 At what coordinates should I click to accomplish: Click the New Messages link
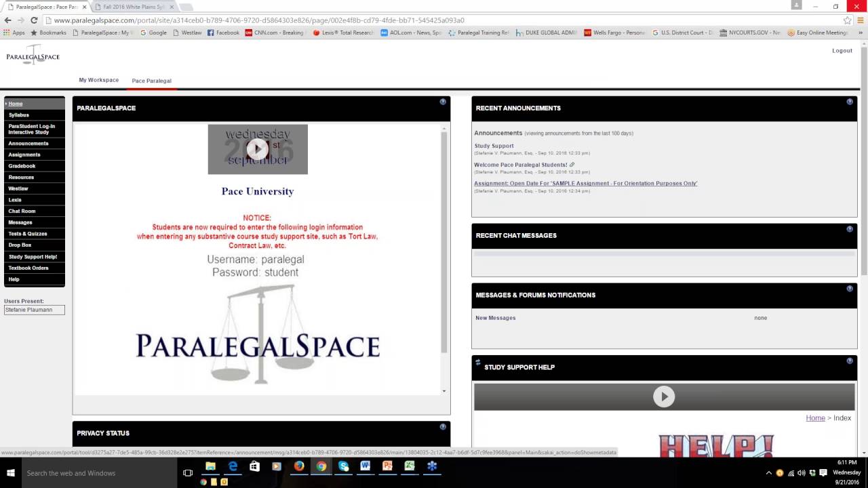[496, 318]
